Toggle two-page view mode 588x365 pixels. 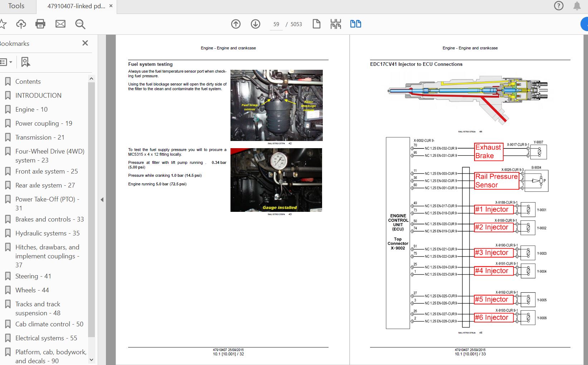pyautogui.click(x=355, y=24)
